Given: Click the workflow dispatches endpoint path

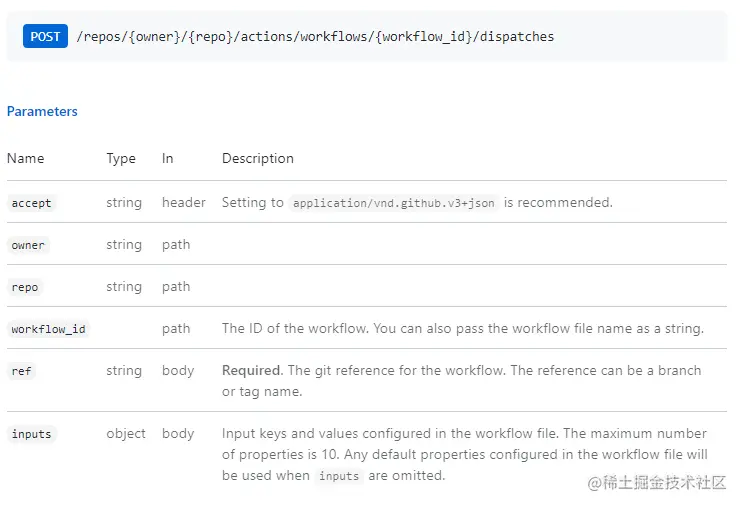Looking at the screenshot, I should click(315, 37).
